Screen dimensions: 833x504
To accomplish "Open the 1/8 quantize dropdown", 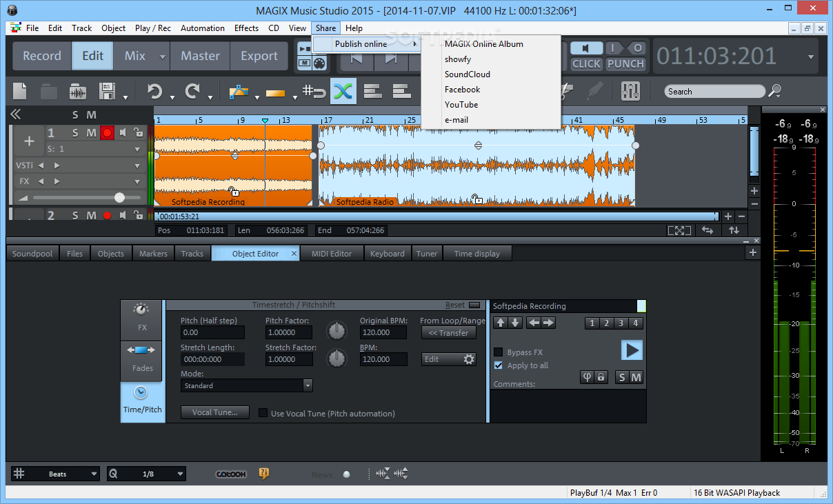I will (146, 474).
